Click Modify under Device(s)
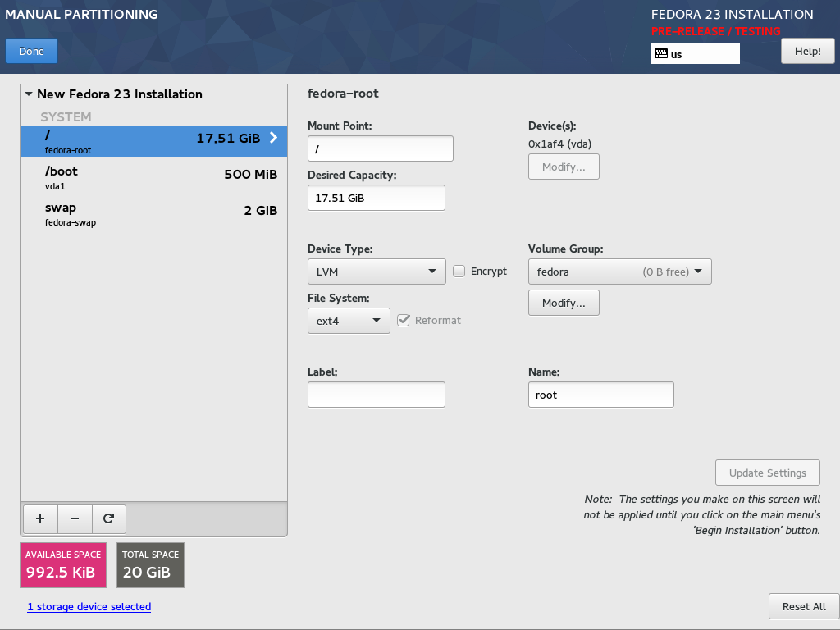Image resolution: width=840 pixels, height=630 pixels. (x=564, y=167)
